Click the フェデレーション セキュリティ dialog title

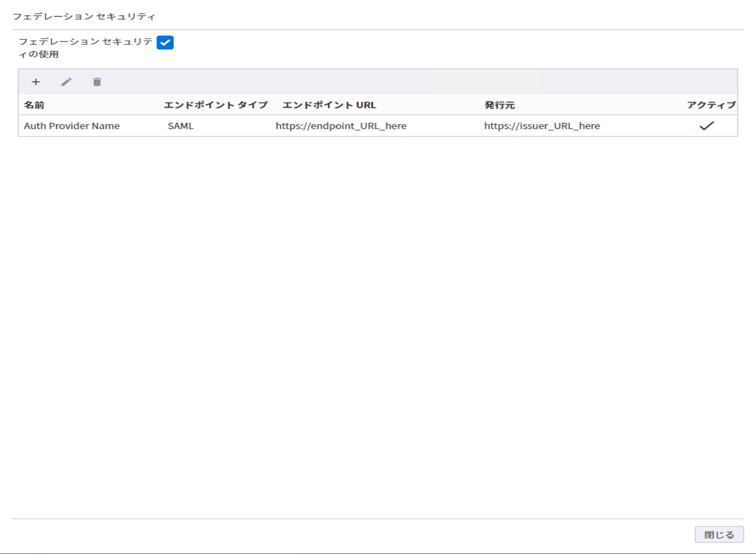(x=84, y=15)
